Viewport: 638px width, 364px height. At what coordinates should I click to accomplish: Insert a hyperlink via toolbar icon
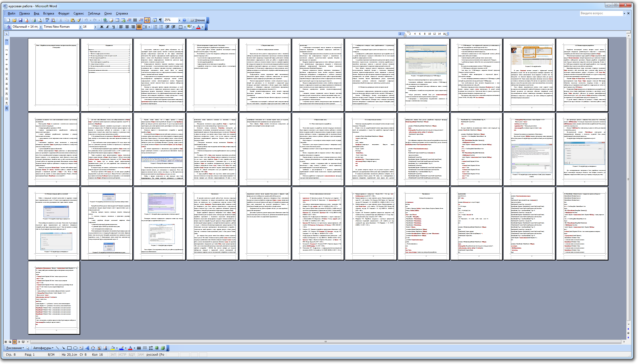[105, 20]
